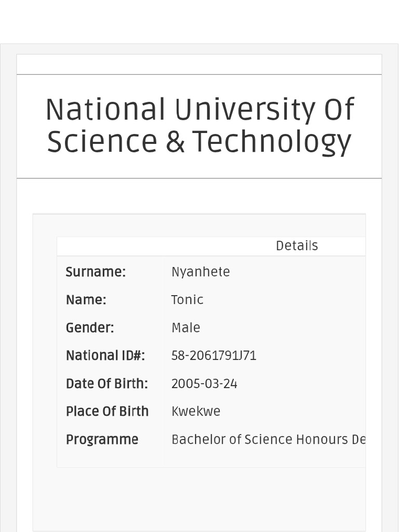This screenshot has width=399, height=532.
Task: Click the word Science in the heading
Action: pyautogui.click(x=102, y=142)
